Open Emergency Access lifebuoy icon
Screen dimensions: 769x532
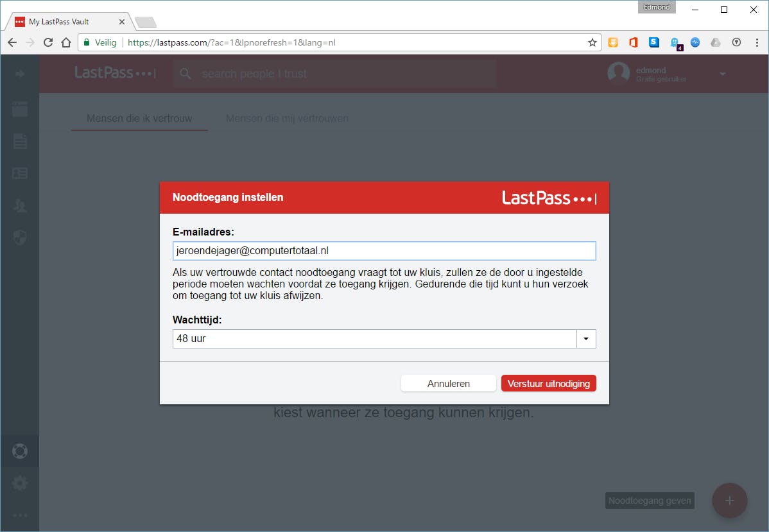20,451
